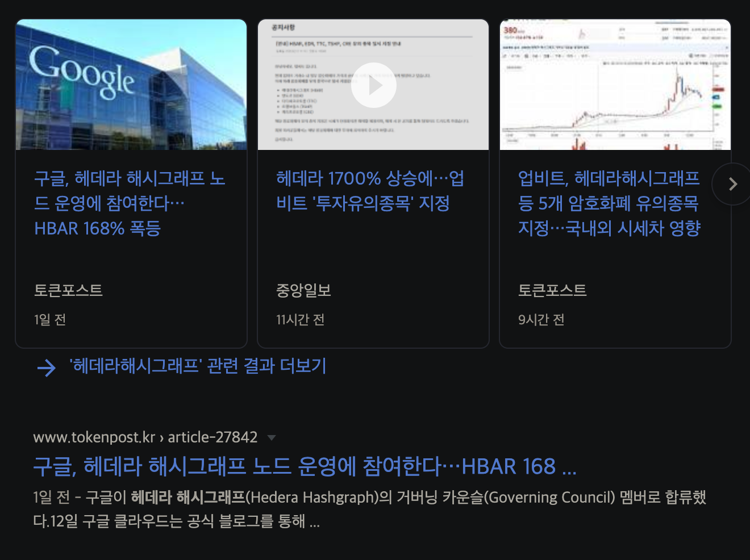Screen dimensions: 750x560
Task: Click the 중앙일보 source label
Action: 303,290
